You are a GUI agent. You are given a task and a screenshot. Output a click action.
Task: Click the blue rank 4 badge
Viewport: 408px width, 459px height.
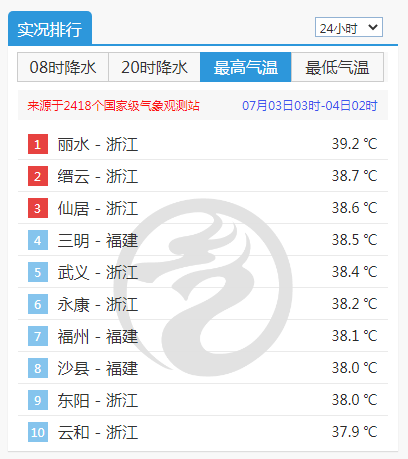pyautogui.click(x=38, y=240)
